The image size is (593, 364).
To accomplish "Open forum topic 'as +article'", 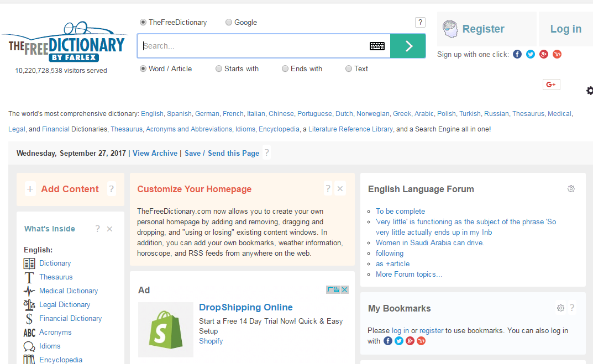I will point(392,264).
